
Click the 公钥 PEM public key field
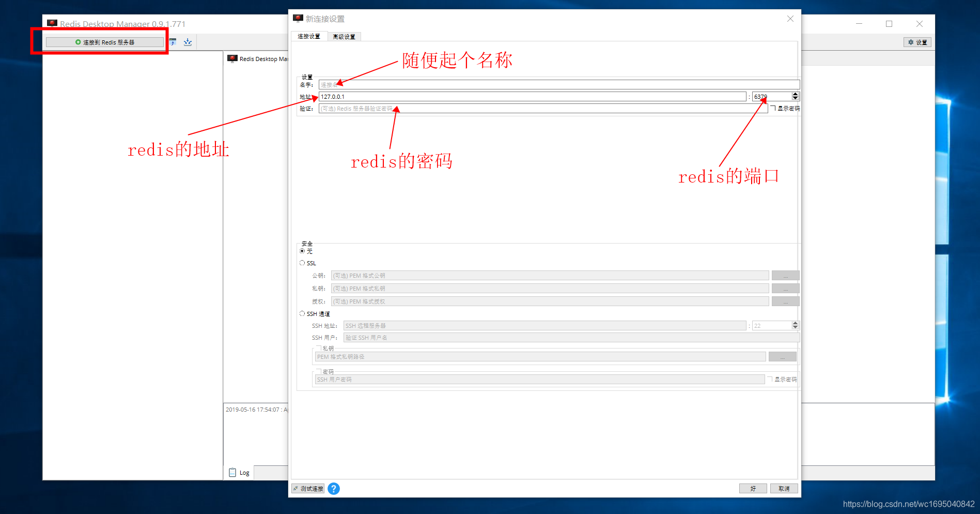(550, 276)
